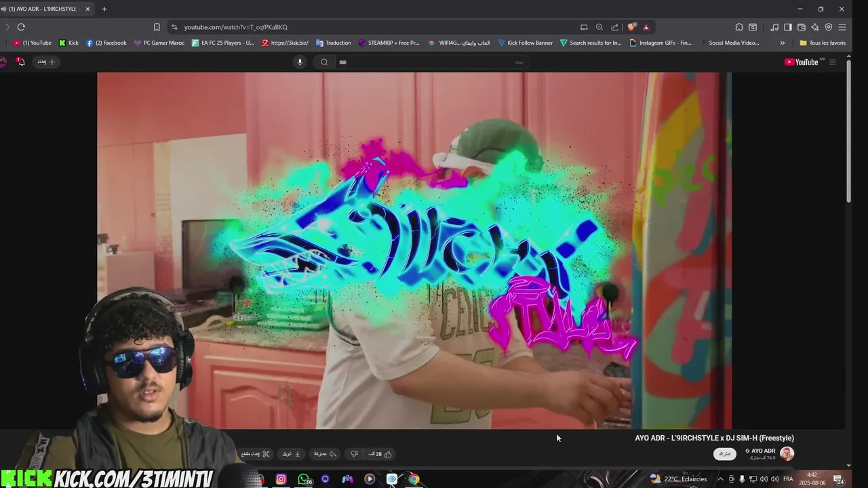Image resolution: width=868 pixels, height=488 pixels.
Task: Click the video share arrow button
Action: [325, 454]
